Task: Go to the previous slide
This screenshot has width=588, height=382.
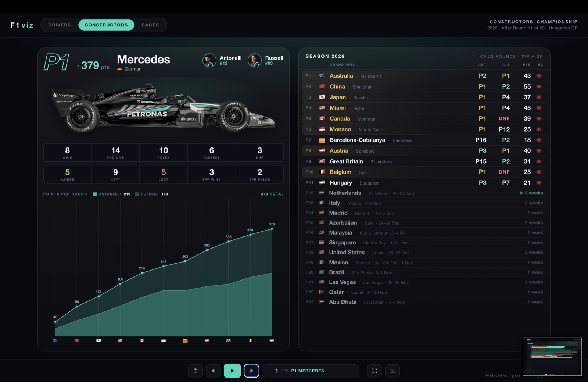Action: 213,371
